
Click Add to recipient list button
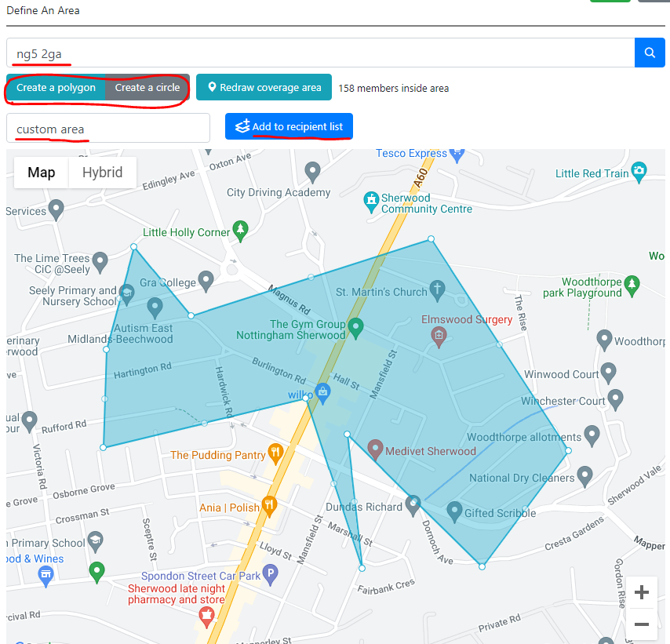click(x=289, y=126)
